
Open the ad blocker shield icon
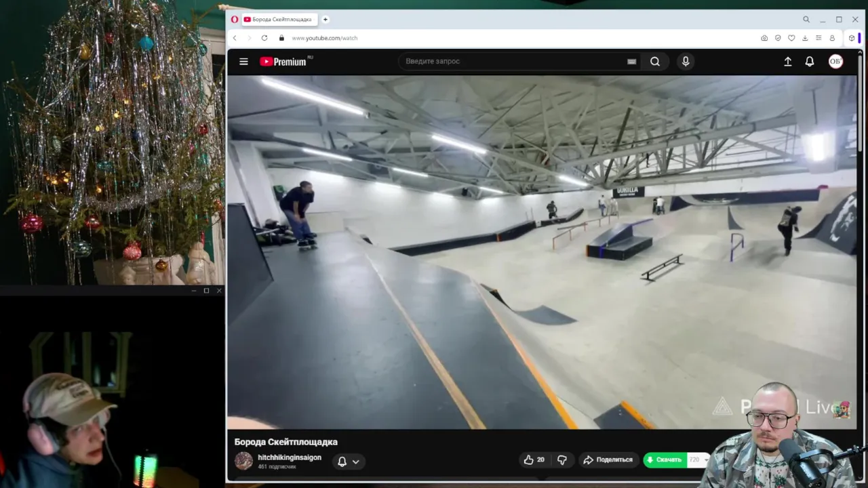[x=778, y=38]
